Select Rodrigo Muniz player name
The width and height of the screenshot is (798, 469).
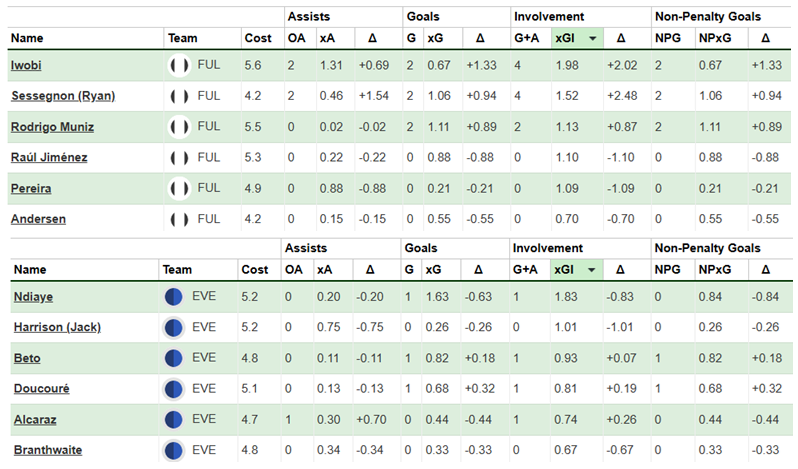coord(50,127)
